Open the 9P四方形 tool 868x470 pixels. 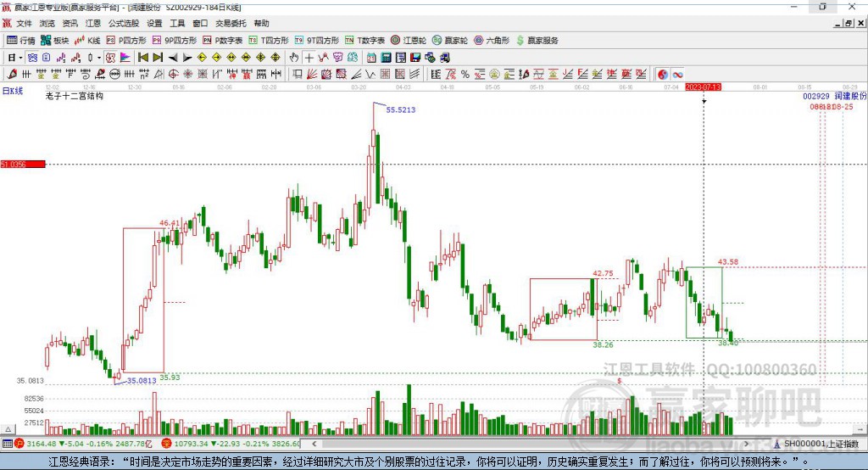click(x=175, y=41)
